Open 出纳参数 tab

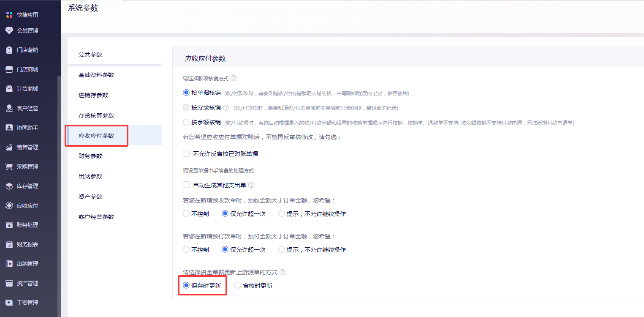[114, 176]
